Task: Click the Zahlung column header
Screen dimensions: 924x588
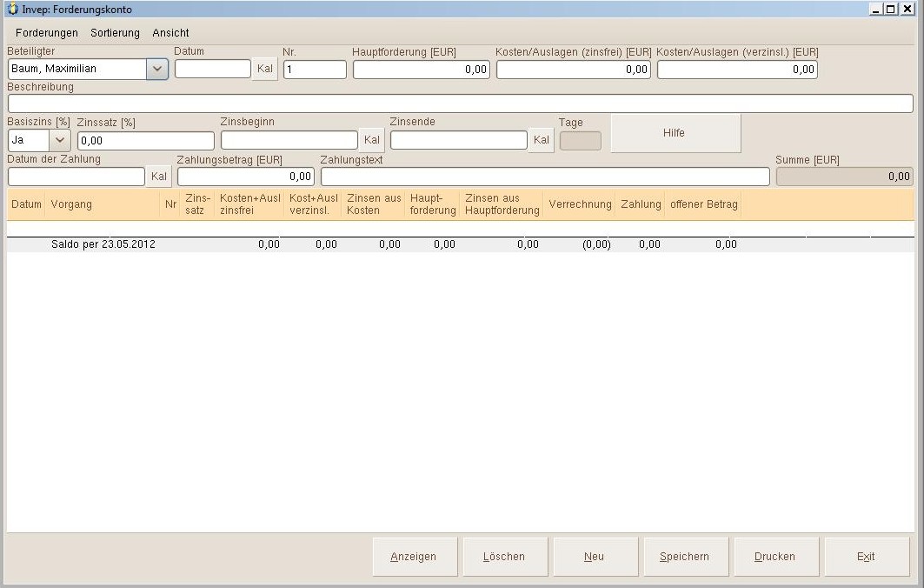Action: (641, 204)
